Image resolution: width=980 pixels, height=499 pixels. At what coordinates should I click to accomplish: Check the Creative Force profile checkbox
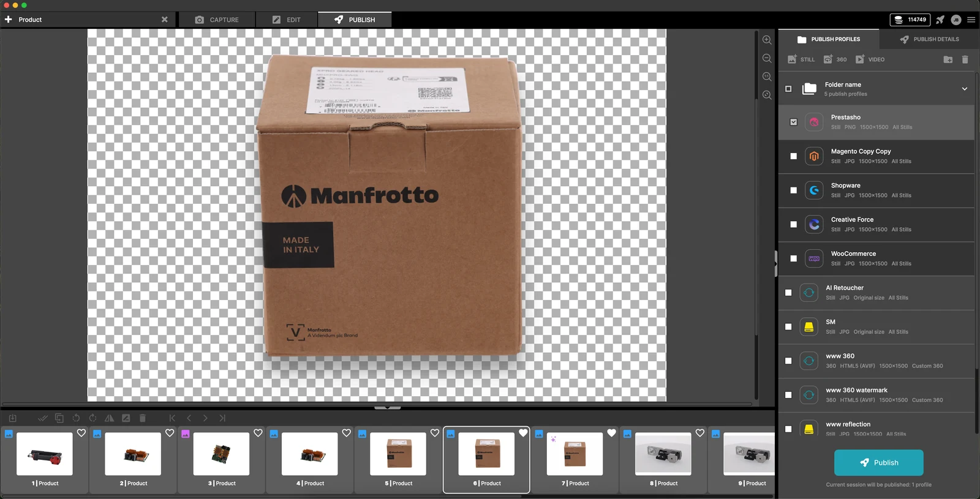(x=794, y=225)
